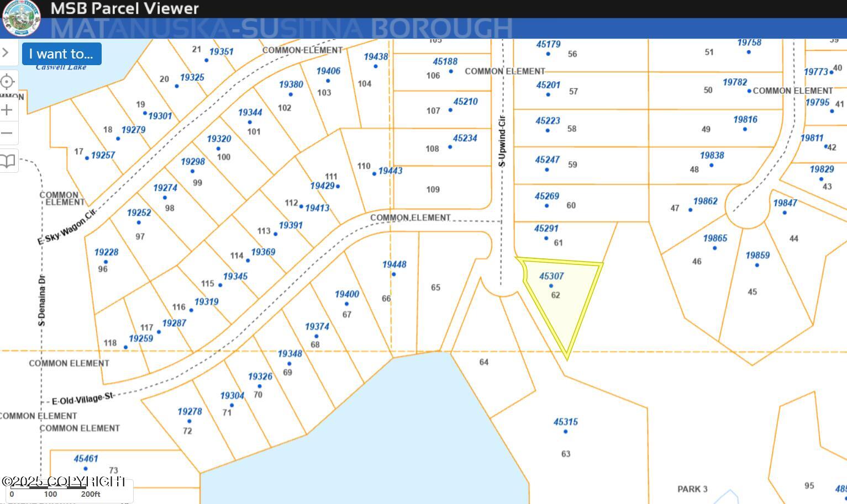847x504 pixels.
Task: Open the 'I want to...' menu
Action: [61, 54]
